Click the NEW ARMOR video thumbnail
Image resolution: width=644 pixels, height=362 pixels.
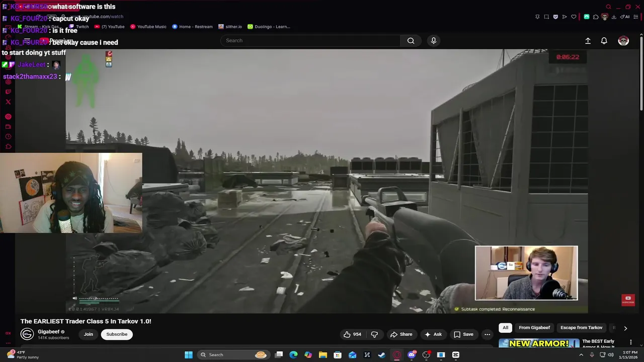(539, 343)
